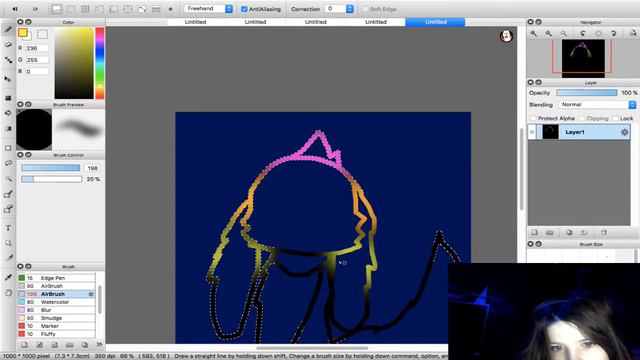
Task: Enable the Protect Alpha checkbox
Action: click(x=533, y=118)
